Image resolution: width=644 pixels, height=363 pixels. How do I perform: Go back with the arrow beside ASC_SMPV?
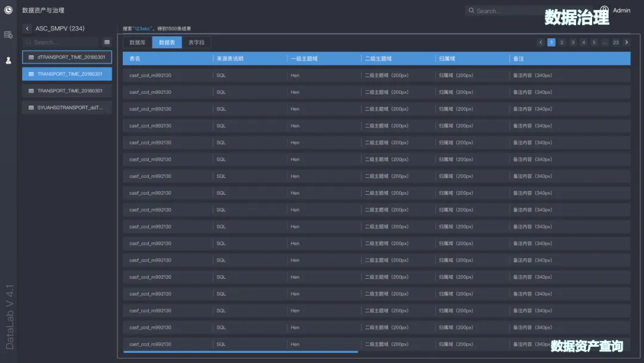(x=27, y=29)
